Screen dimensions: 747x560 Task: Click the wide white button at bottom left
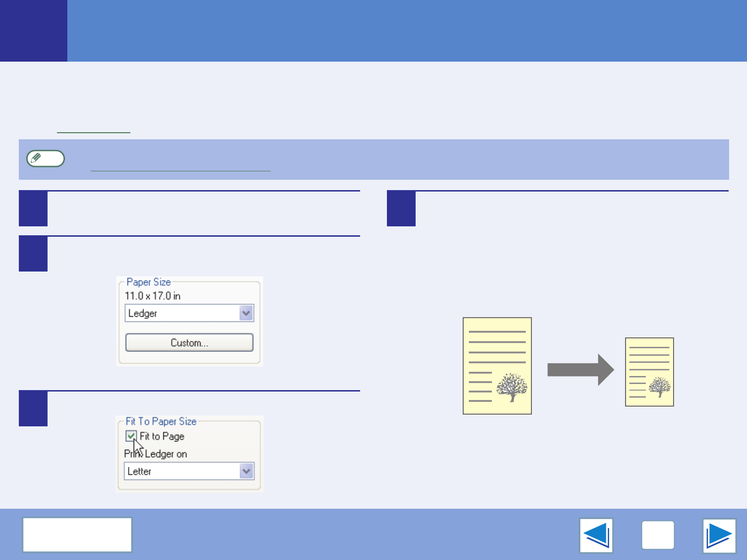click(77, 535)
